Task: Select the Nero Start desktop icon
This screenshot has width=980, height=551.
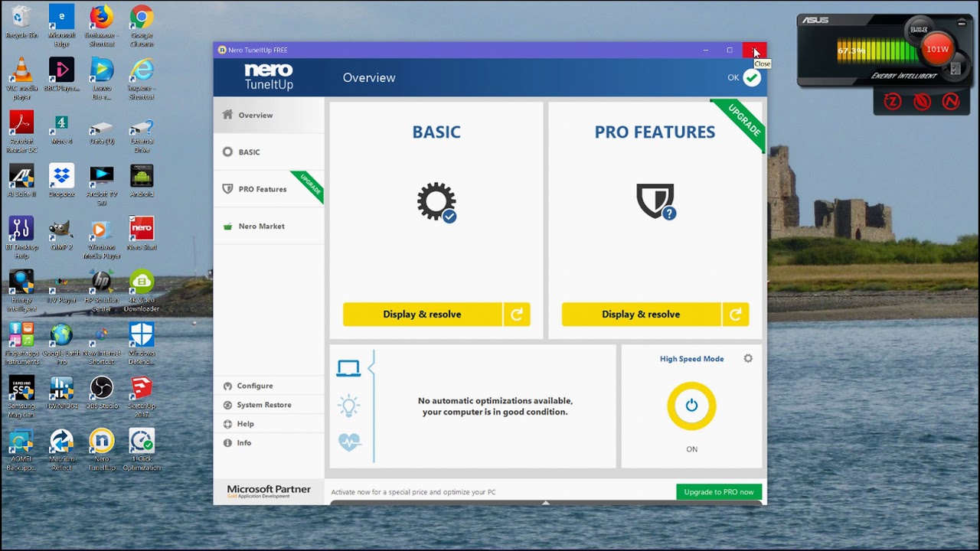Action: pos(142,233)
